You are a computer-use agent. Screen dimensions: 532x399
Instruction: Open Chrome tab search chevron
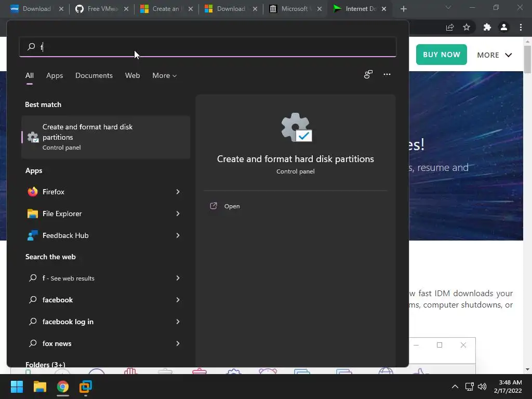coord(448,7)
